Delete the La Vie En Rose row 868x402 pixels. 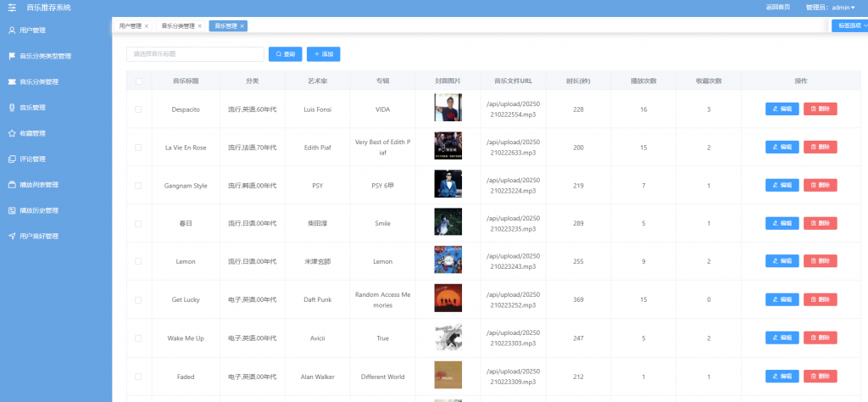coord(820,148)
